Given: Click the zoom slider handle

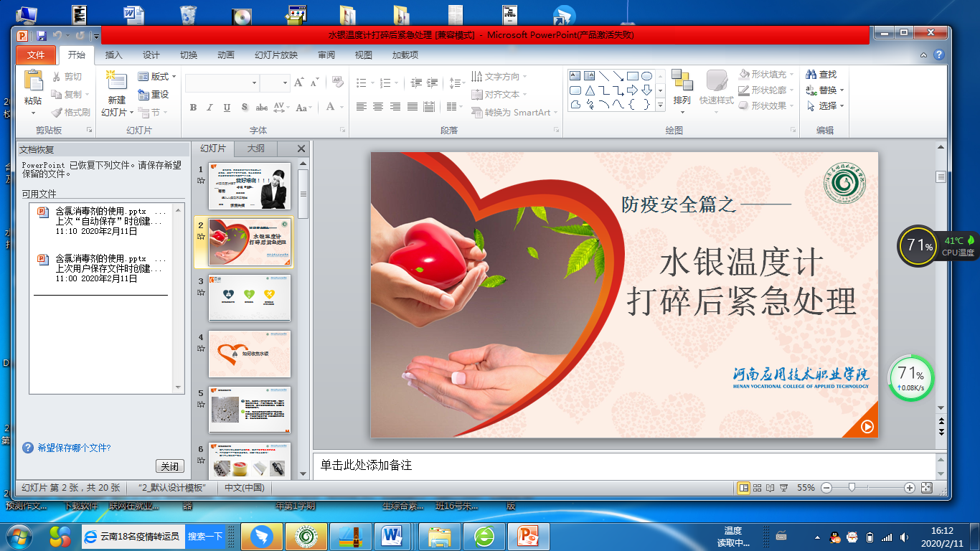Looking at the screenshot, I should click(x=852, y=488).
